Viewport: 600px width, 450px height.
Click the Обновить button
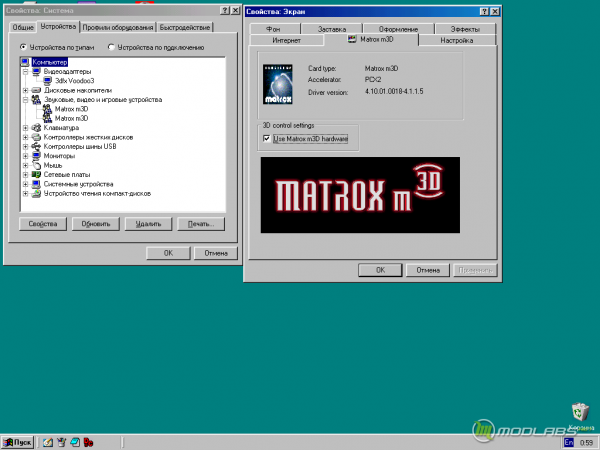point(96,224)
